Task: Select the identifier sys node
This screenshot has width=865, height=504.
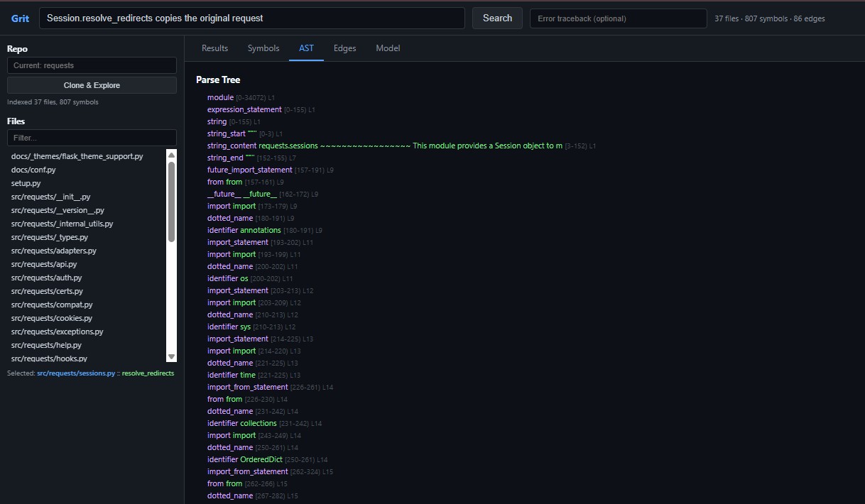Action: [x=251, y=327]
